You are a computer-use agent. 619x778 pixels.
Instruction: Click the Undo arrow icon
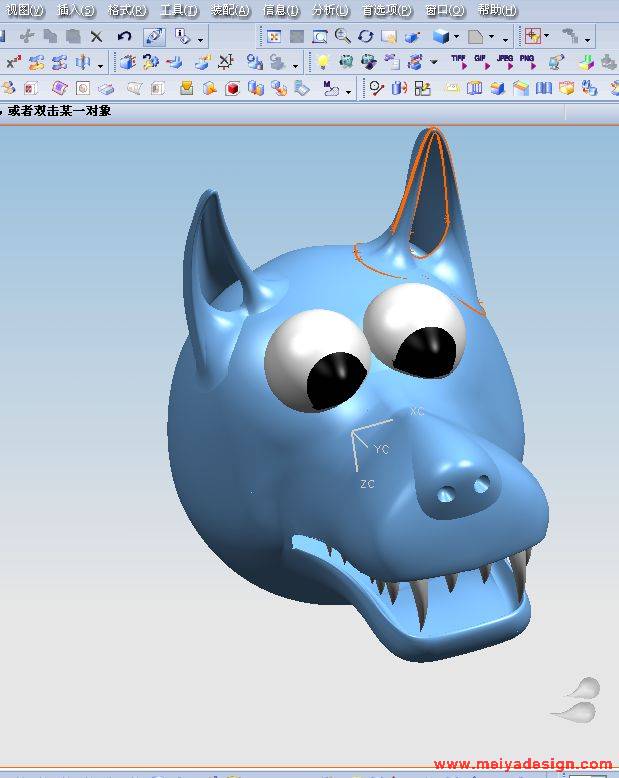(x=124, y=36)
